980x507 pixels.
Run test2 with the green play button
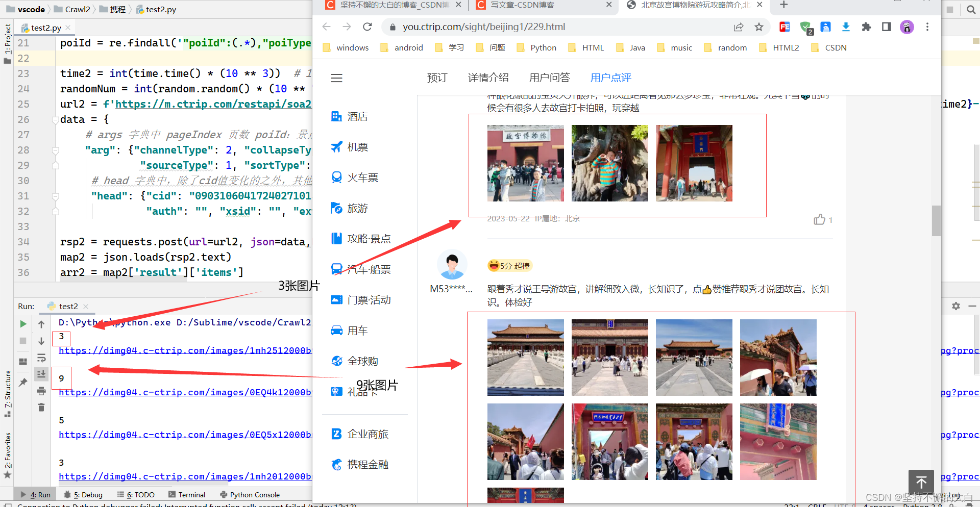coord(23,324)
